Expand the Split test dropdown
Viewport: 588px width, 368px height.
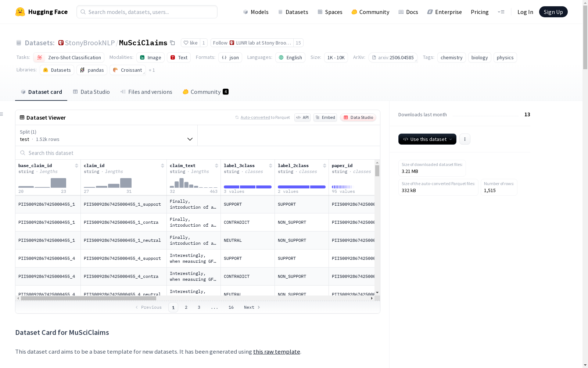pos(107,135)
